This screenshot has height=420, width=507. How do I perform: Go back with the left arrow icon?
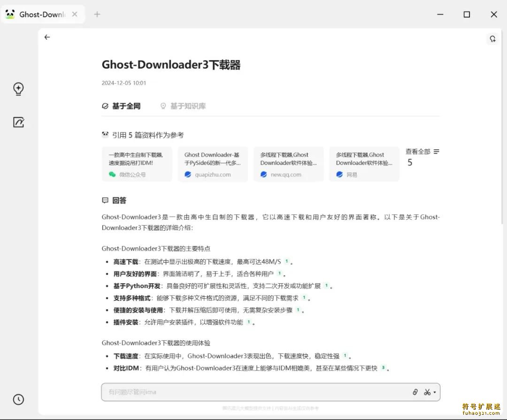(47, 37)
